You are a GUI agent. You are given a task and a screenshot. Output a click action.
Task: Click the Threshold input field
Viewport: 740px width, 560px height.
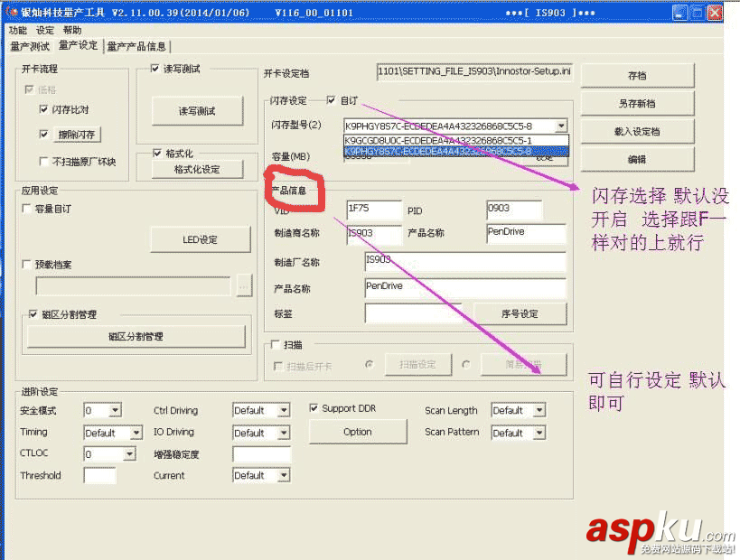point(99,475)
